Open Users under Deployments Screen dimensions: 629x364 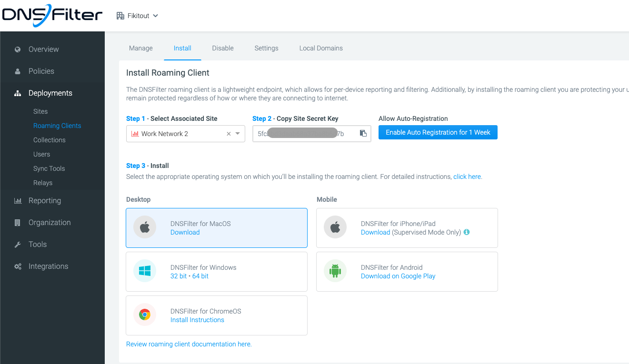(x=41, y=154)
